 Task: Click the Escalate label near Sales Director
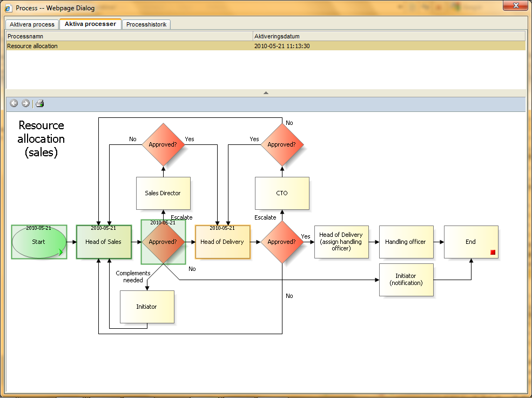[181, 217]
